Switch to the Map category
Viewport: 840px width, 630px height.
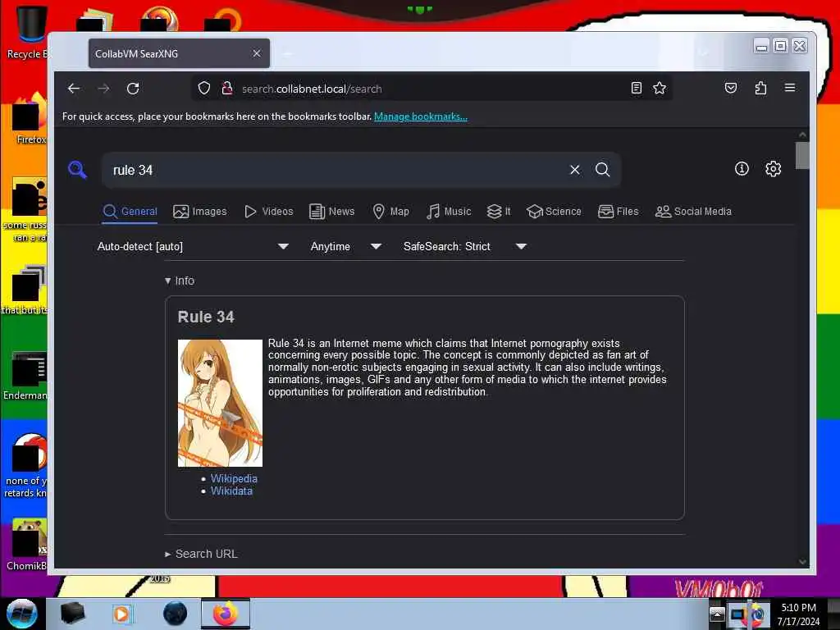[x=391, y=212]
